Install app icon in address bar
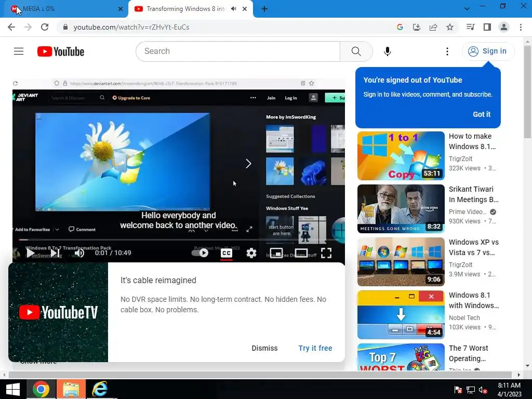 (417, 27)
